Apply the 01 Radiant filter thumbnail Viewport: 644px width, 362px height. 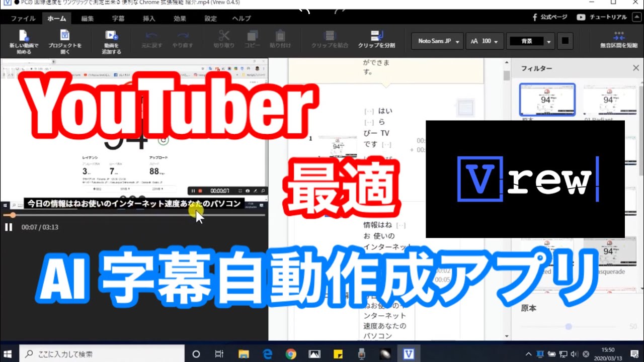point(611,100)
